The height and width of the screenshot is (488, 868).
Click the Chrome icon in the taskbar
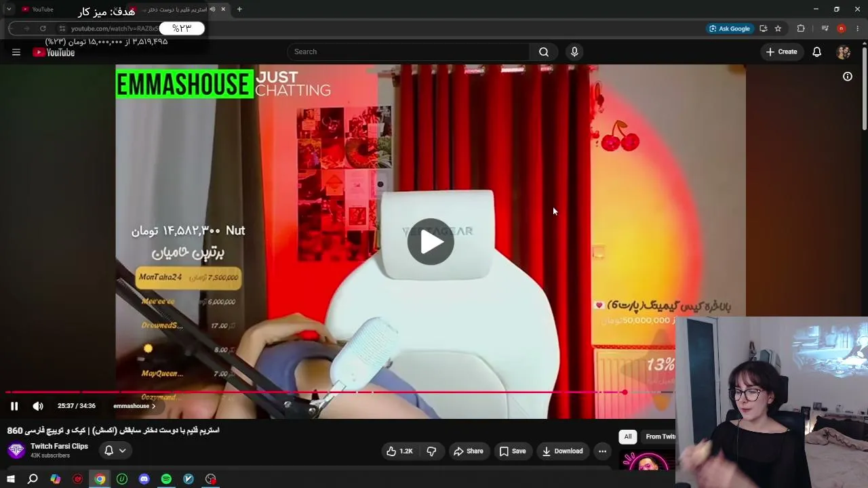(x=100, y=479)
